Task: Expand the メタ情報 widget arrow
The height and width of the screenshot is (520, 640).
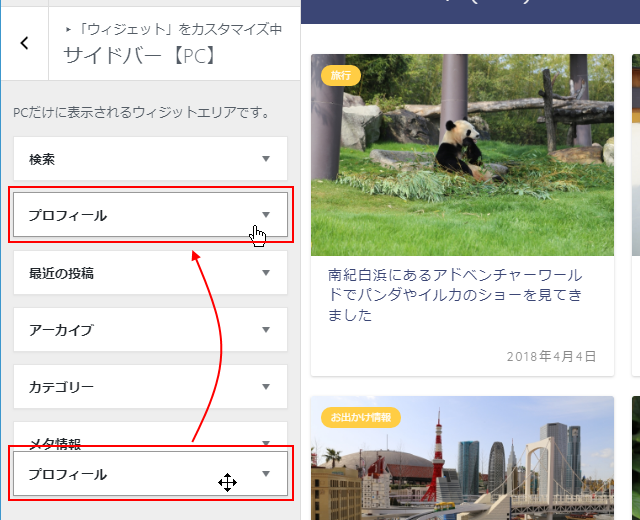Action: click(x=266, y=442)
